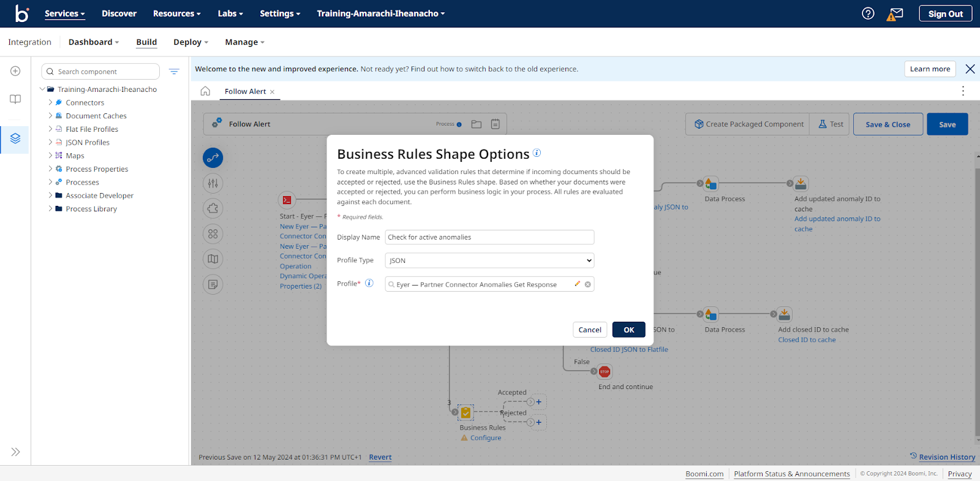This screenshot has width=980, height=481.
Task: Click the Save & Close button
Action: tap(888, 124)
